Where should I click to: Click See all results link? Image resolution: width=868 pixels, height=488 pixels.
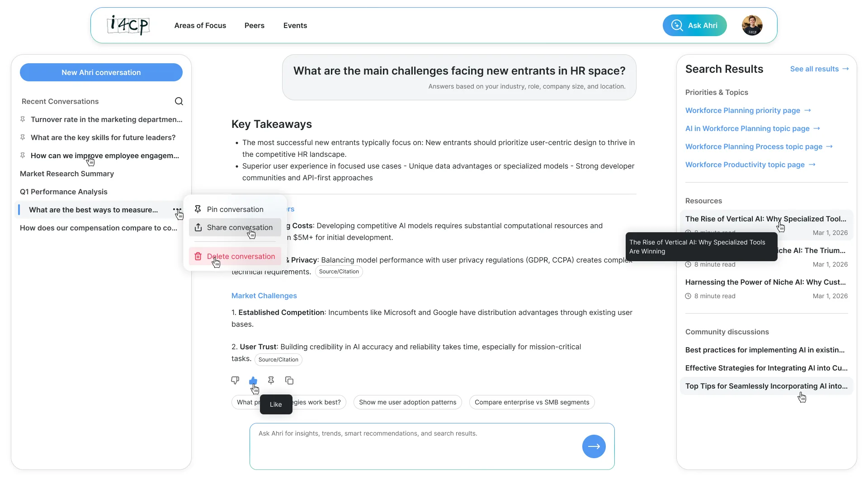coord(819,69)
